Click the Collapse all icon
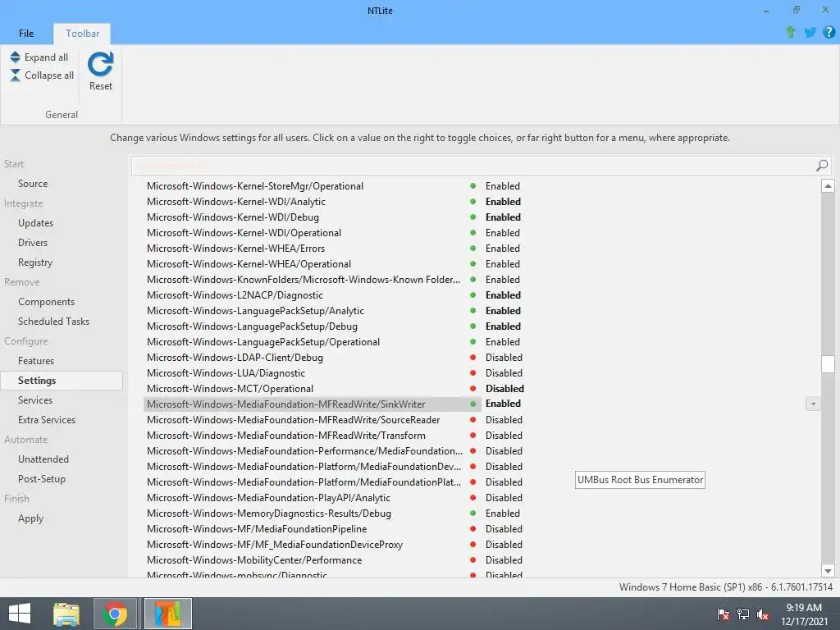This screenshot has height=630, width=840. tap(15, 75)
